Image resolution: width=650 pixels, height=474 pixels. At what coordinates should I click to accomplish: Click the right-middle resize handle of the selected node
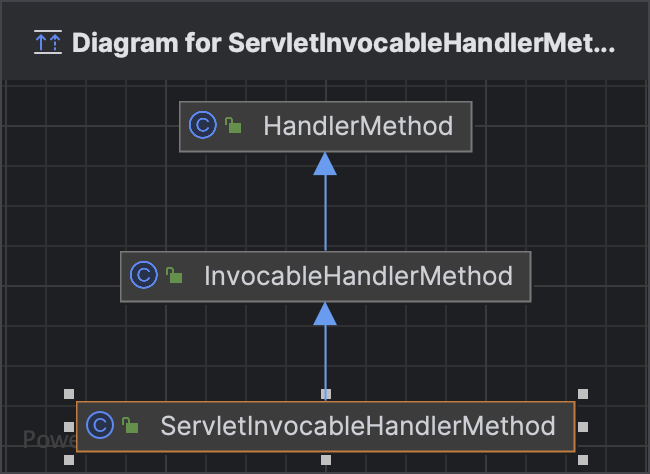(583, 426)
